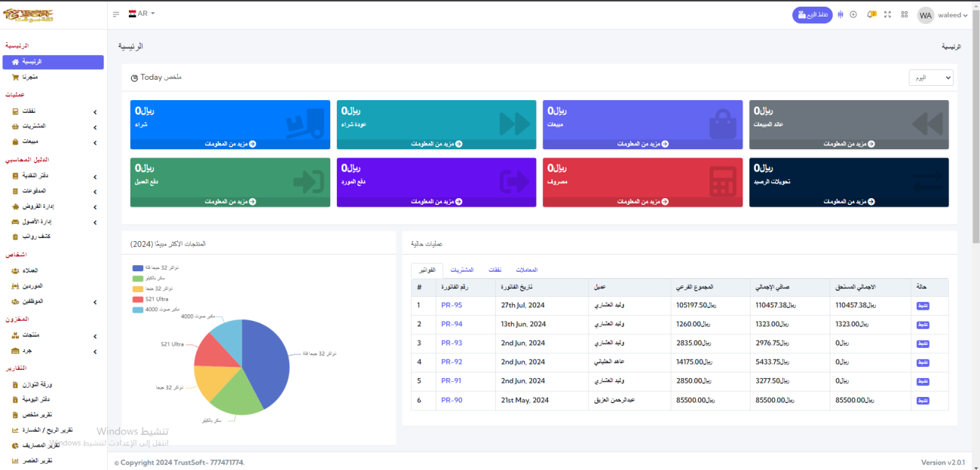The height and width of the screenshot is (470, 980).
Task: Open the apps grid icon in header
Action: click(904, 14)
